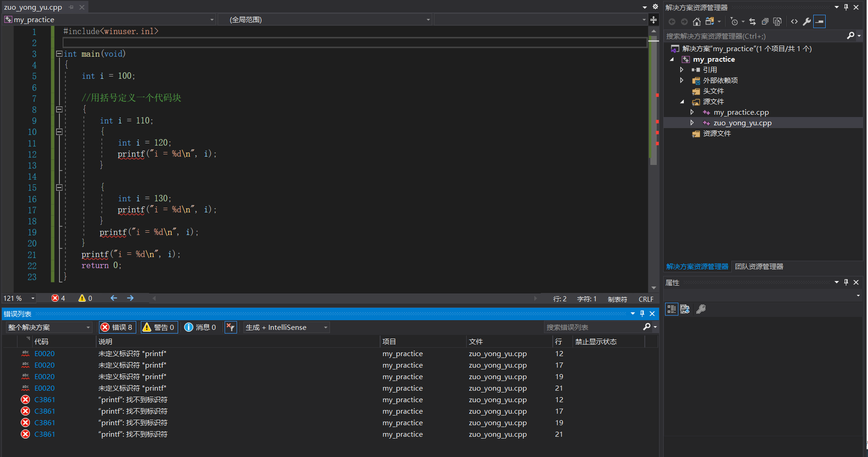Switch to the 解决方案资源管理器 bottom tab
This screenshot has height=457, width=868.
click(x=697, y=267)
